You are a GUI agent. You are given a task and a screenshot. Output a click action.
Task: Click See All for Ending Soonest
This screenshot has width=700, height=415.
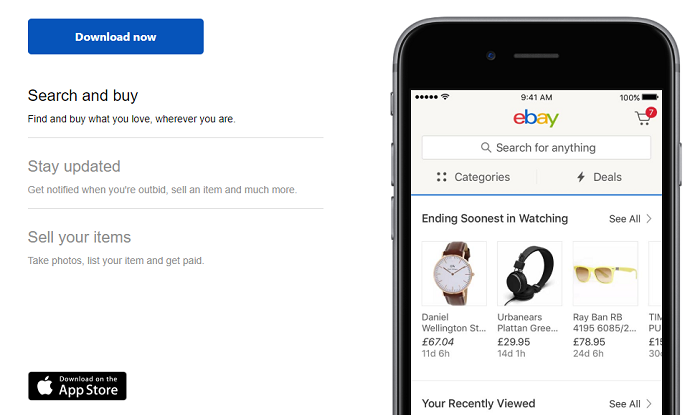click(630, 219)
